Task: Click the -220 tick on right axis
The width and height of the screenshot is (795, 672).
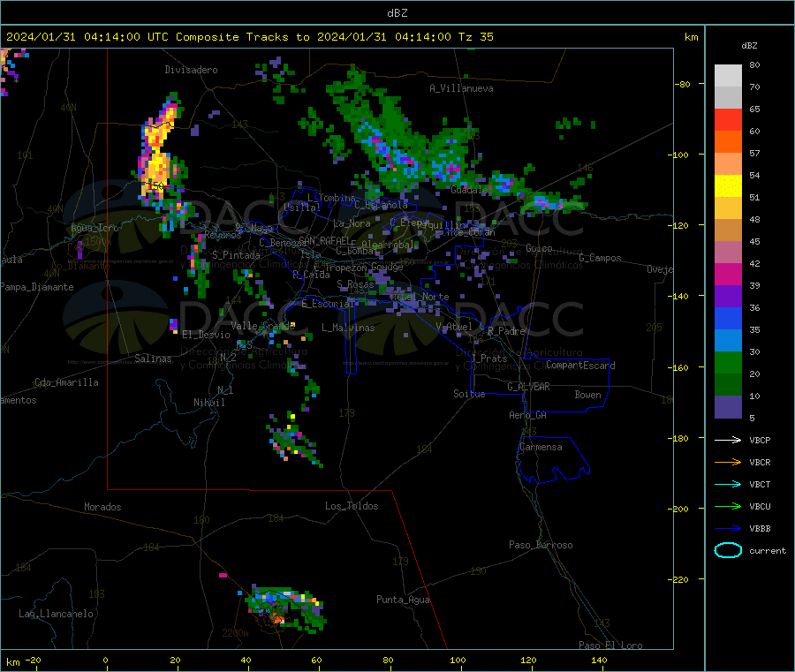Action: [680, 580]
